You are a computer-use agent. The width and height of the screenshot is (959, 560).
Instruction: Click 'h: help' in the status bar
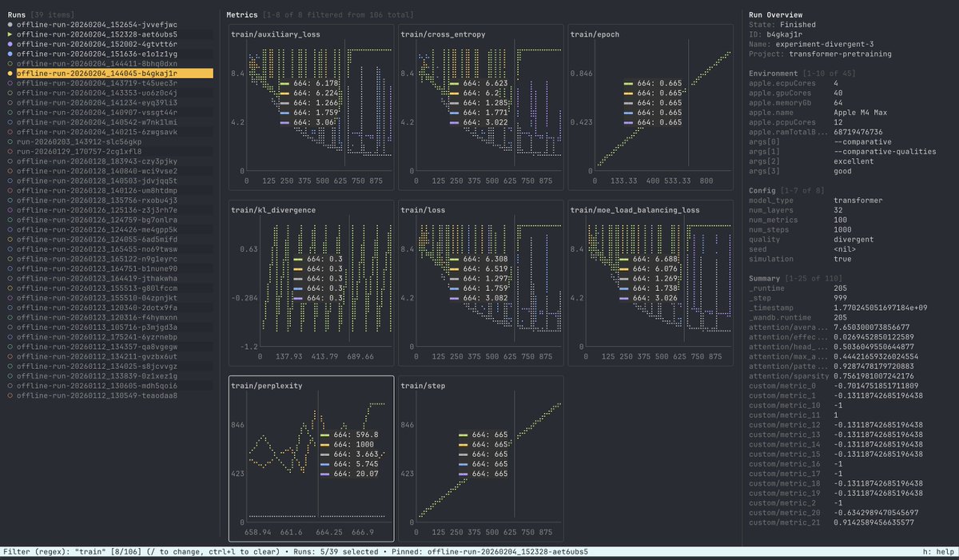938,552
